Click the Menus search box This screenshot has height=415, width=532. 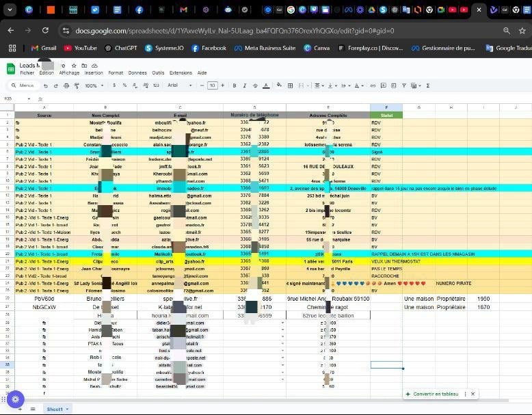[23, 85]
